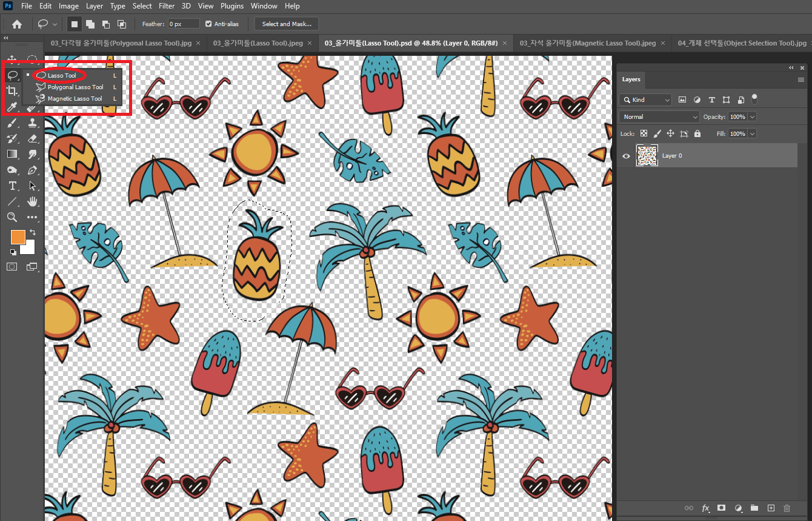Open the Kind filter dropdown
Screen dimensions: 812x521
point(645,99)
